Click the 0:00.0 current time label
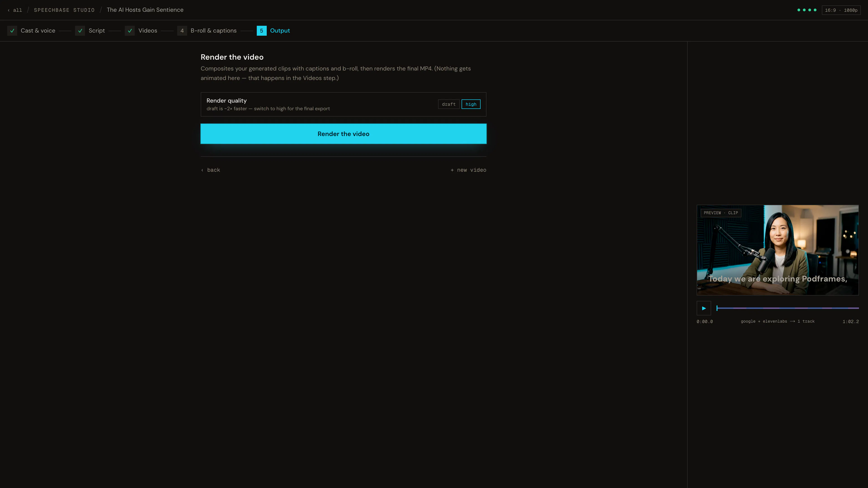The height and width of the screenshot is (488, 868). (705, 322)
